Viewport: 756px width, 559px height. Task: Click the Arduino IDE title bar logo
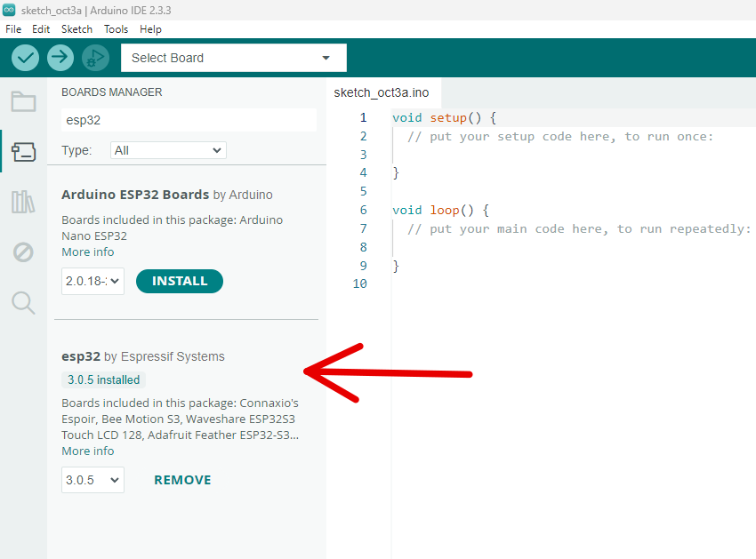click(x=9, y=10)
